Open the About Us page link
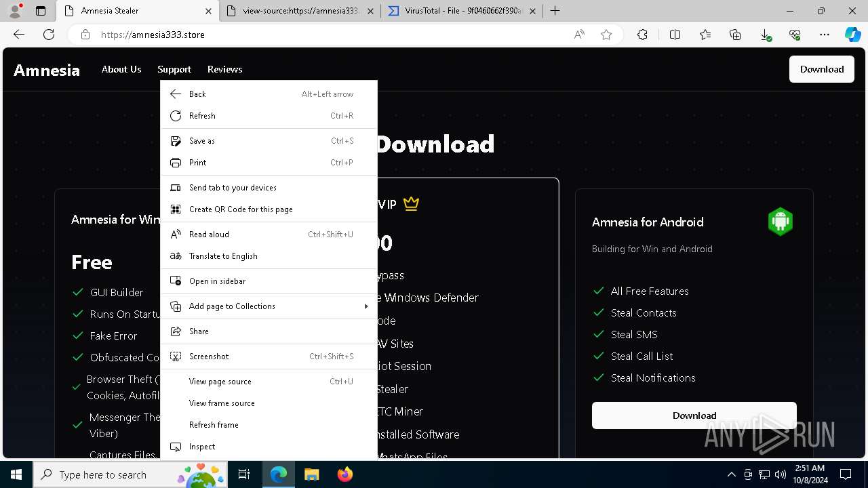Screen dimensions: 868x488 pyautogui.click(x=121, y=69)
